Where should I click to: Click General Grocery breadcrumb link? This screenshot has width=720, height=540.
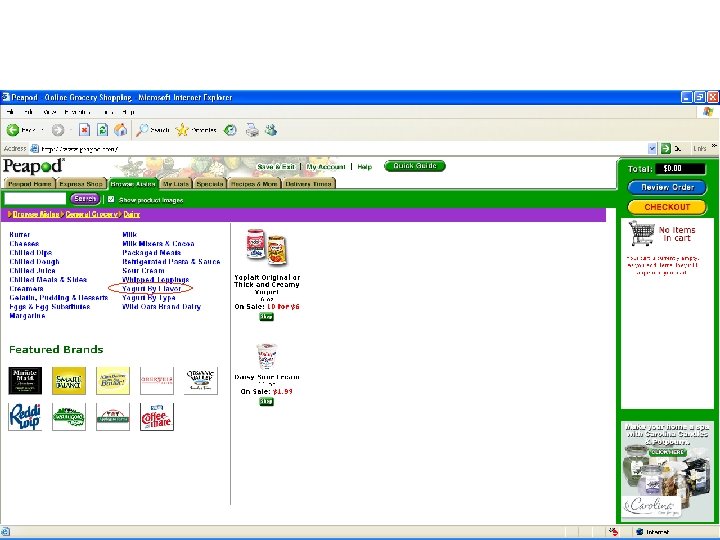tap(91, 214)
